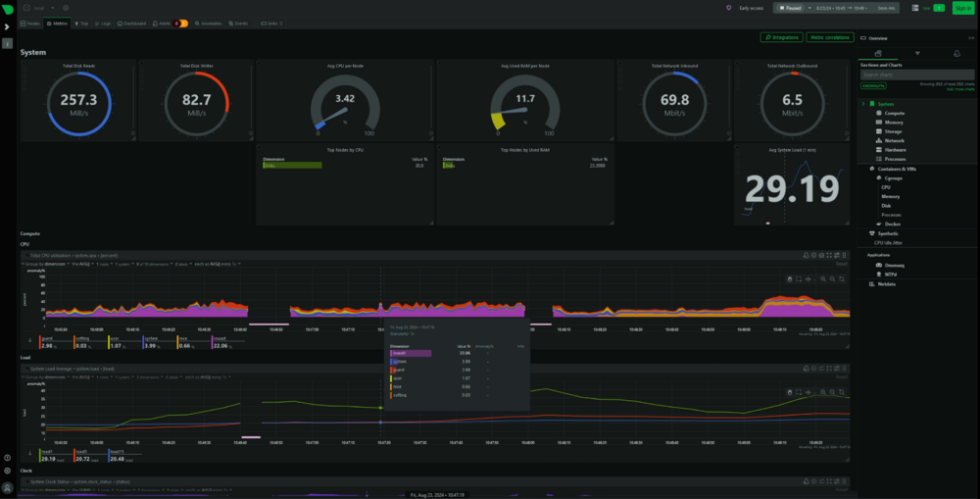Select Docker in the sidebar tree
The image size is (980, 499).
893,224
